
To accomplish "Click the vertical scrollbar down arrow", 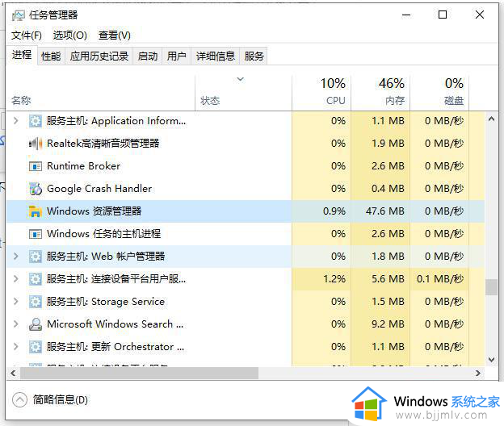I will (491, 360).
